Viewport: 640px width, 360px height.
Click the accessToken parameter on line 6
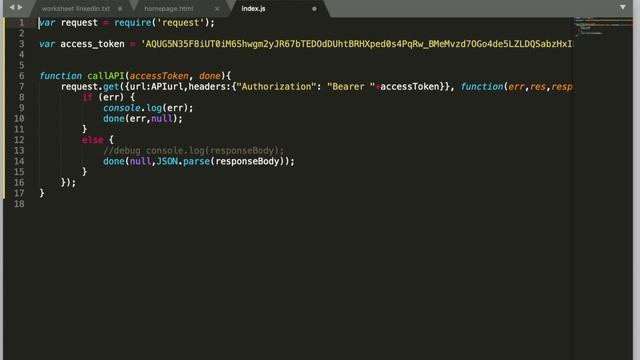click(x=159, y=76)
